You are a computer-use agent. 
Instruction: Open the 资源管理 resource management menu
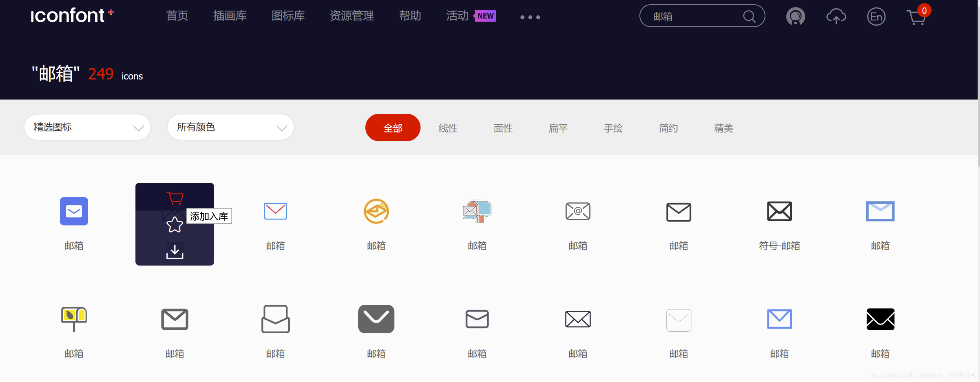[352, 16]
